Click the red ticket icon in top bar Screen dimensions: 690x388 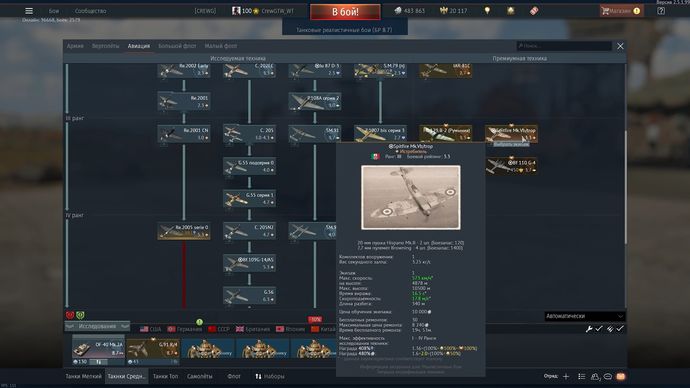[534, 11]
